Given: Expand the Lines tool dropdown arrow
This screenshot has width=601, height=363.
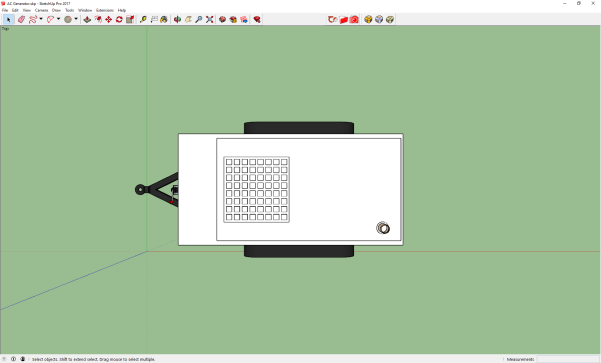Looking at the screenshot, I should [x=41, y=19].
